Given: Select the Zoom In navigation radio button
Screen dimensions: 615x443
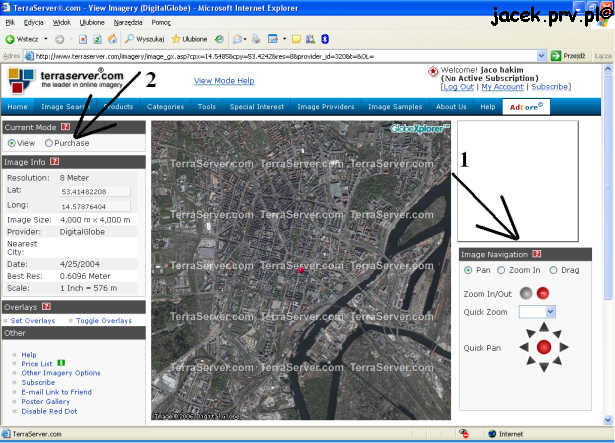Looking at the screenshot, I should tap(501, 270).
